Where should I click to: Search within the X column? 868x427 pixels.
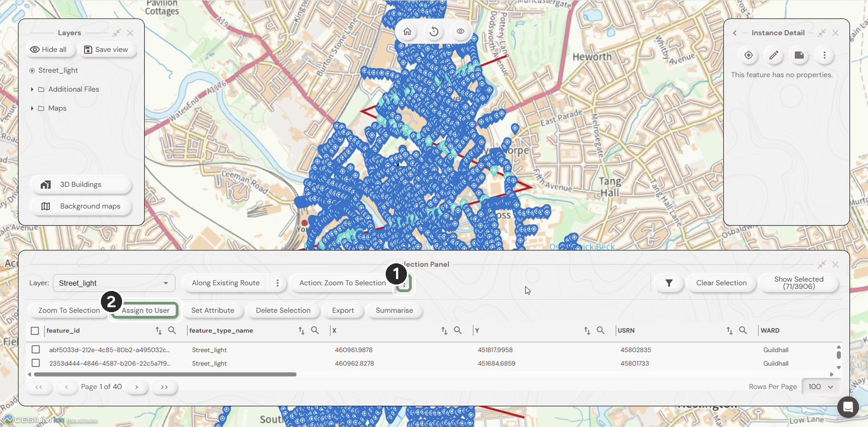pos(458,331)
